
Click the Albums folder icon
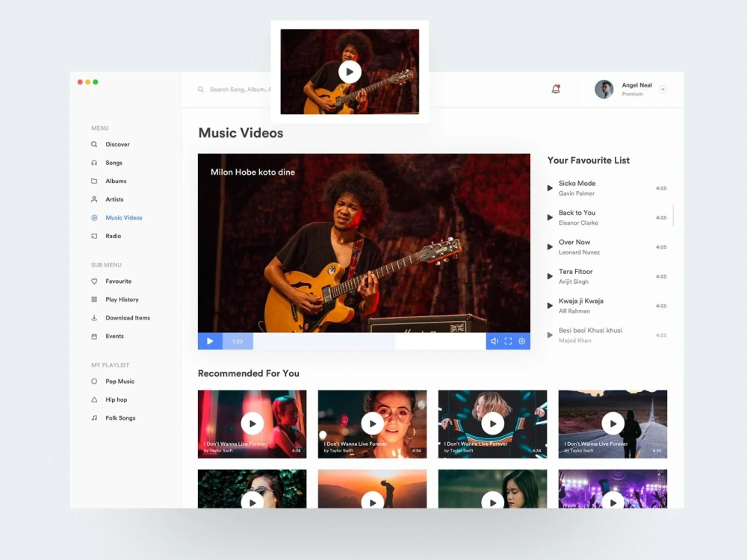coord(94,181)
